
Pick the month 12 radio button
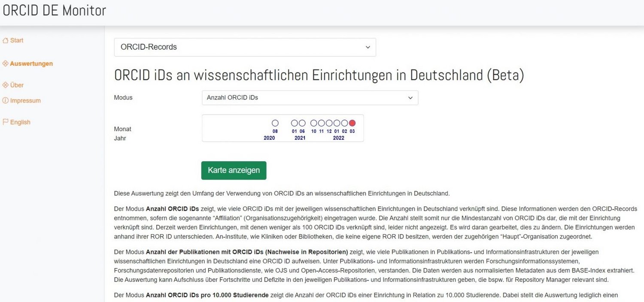[329, 123]
